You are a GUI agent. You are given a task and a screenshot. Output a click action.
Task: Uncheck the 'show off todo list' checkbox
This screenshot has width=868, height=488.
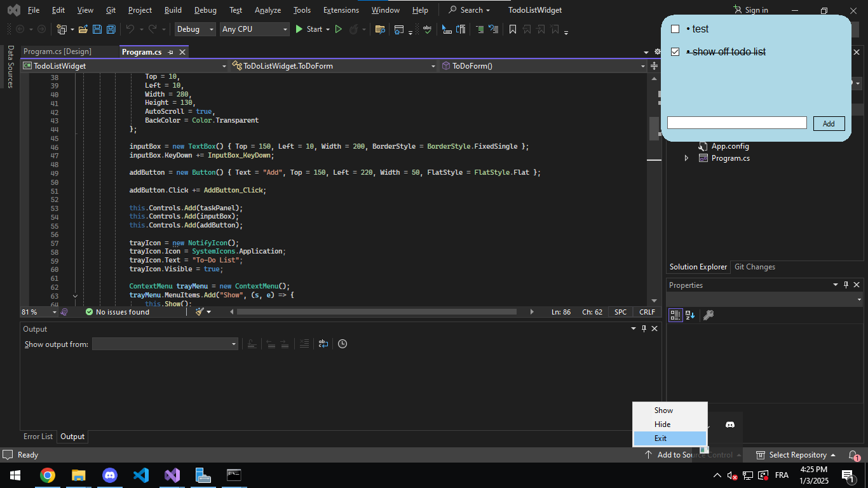(675, 52)
